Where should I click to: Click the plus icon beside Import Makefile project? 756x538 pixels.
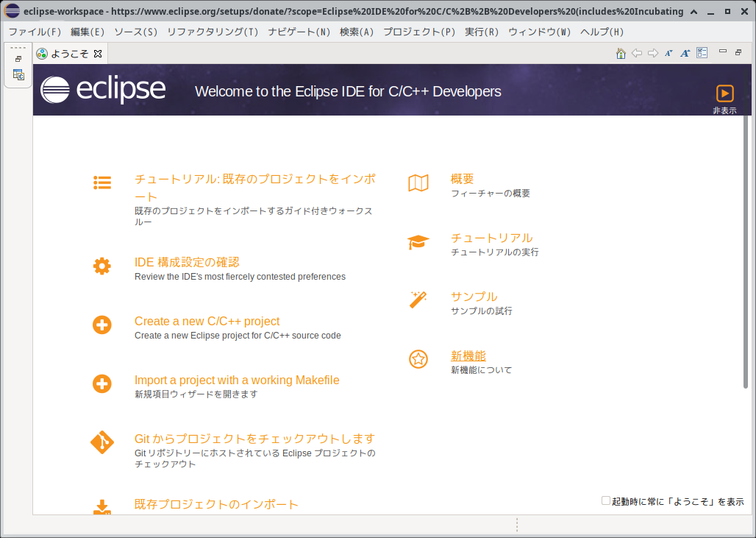tap(101, 383)
